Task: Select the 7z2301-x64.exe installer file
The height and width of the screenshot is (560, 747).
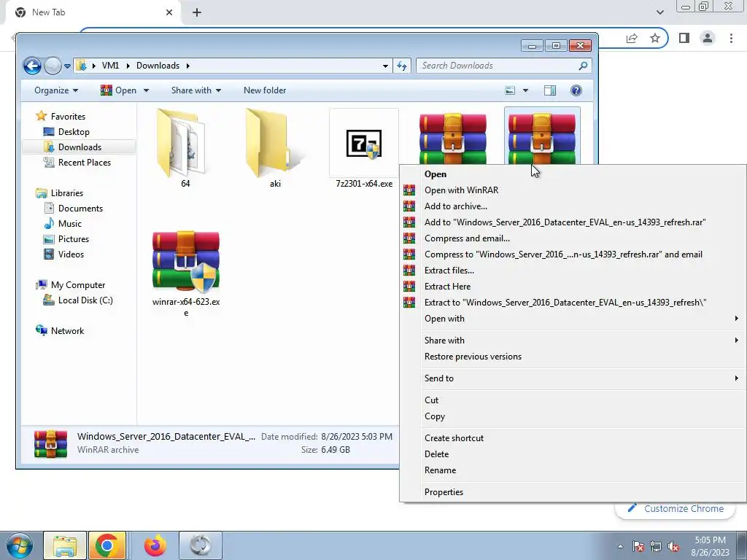Action: click(x=364, y=148)
